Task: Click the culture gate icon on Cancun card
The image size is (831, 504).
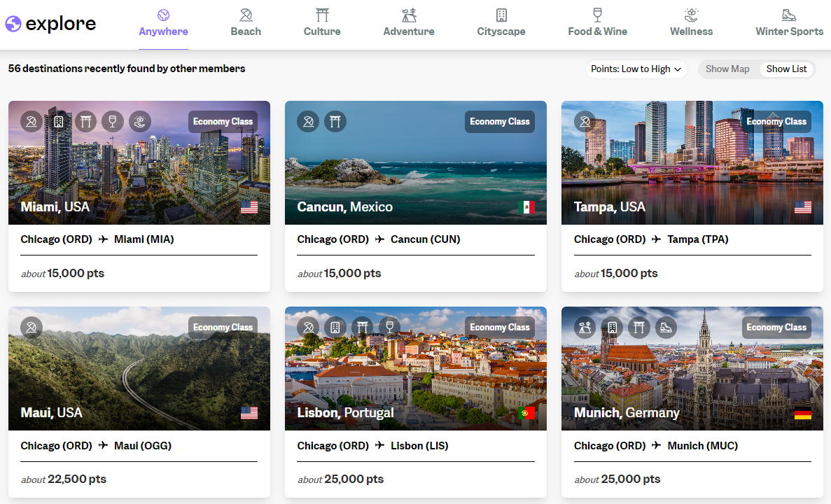Action: pos(335,122)
